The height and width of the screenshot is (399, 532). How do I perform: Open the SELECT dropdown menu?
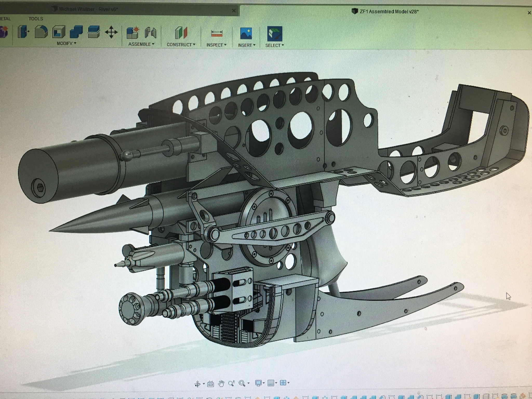pos(275,45)
